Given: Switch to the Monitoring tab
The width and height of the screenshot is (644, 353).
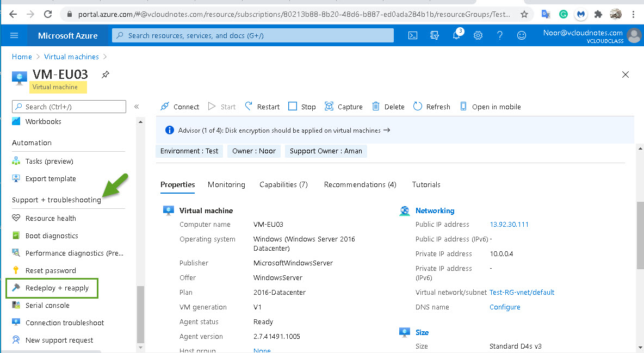Looking at the screenshot, I should pyautogui.click(x=226, y=184).
